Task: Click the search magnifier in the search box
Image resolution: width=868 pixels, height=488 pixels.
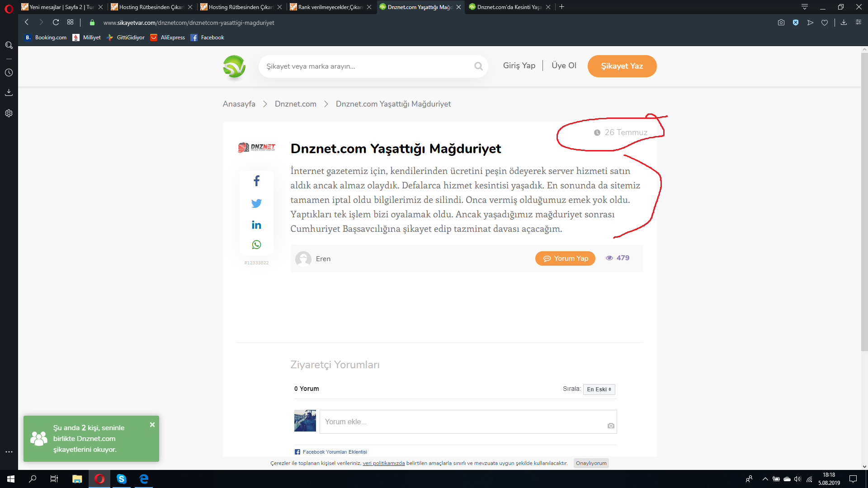Action: [478, 66]
